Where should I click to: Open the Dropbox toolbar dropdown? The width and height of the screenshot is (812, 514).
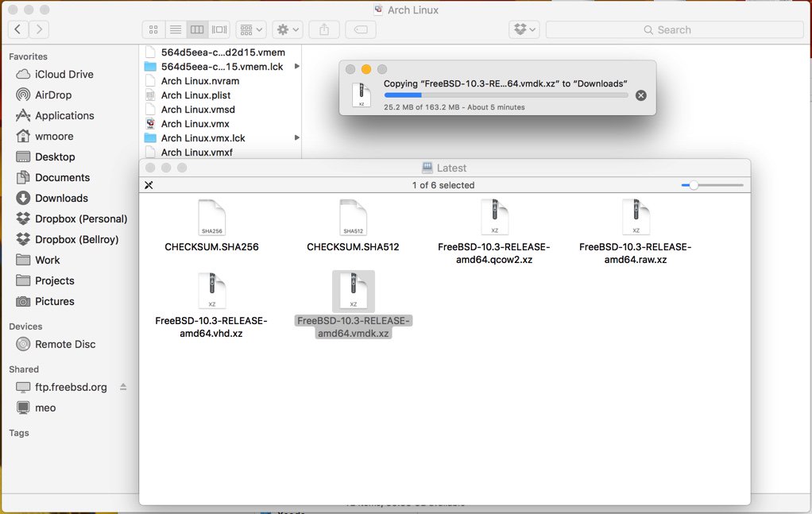(x=524, y=29)
